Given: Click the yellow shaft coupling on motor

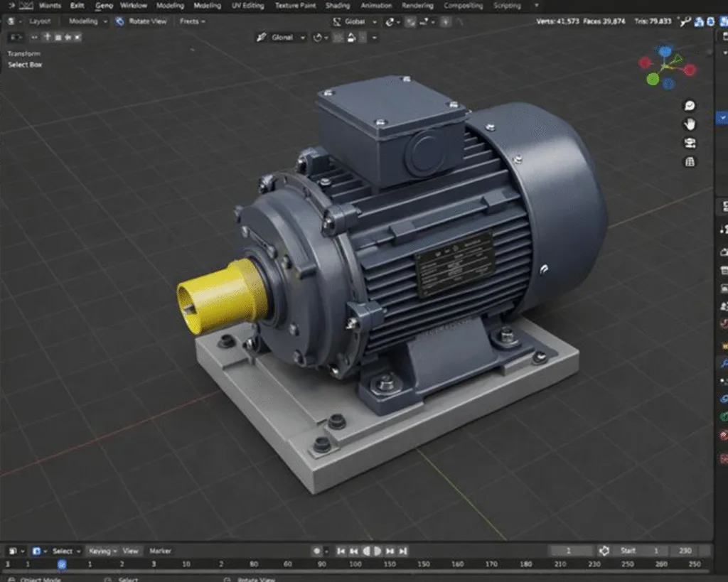Looking at the screenshot, I should click(223, 296).
